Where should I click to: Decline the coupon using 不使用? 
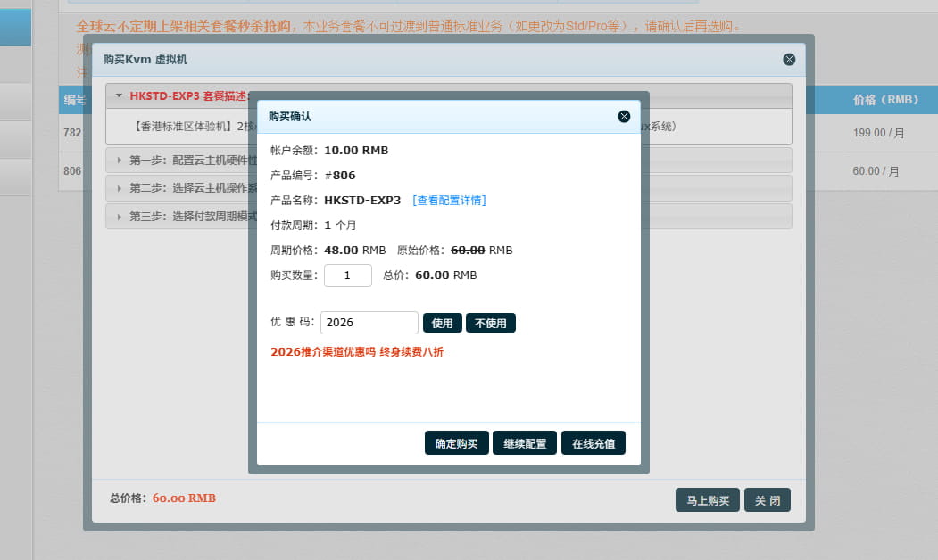click(x=490, y=322)
